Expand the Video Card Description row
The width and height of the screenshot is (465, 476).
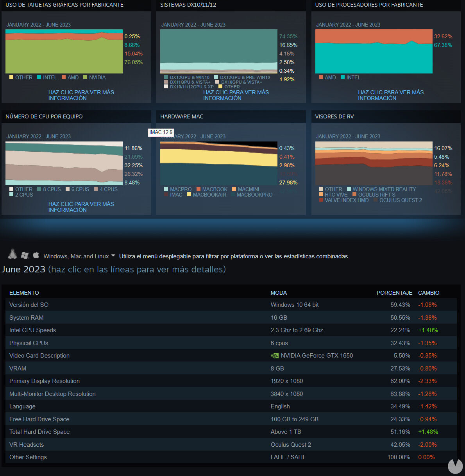click(x=39, y=356)
